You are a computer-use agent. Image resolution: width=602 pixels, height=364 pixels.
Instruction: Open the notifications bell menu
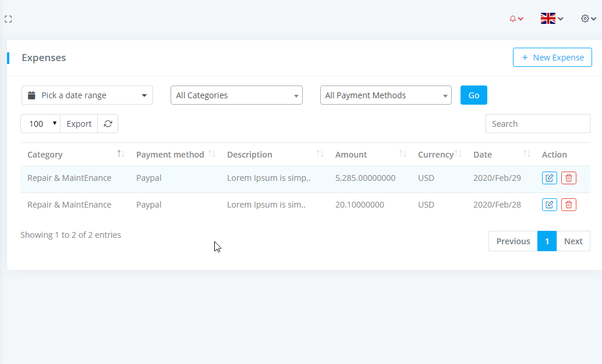[x=516, y=19]
